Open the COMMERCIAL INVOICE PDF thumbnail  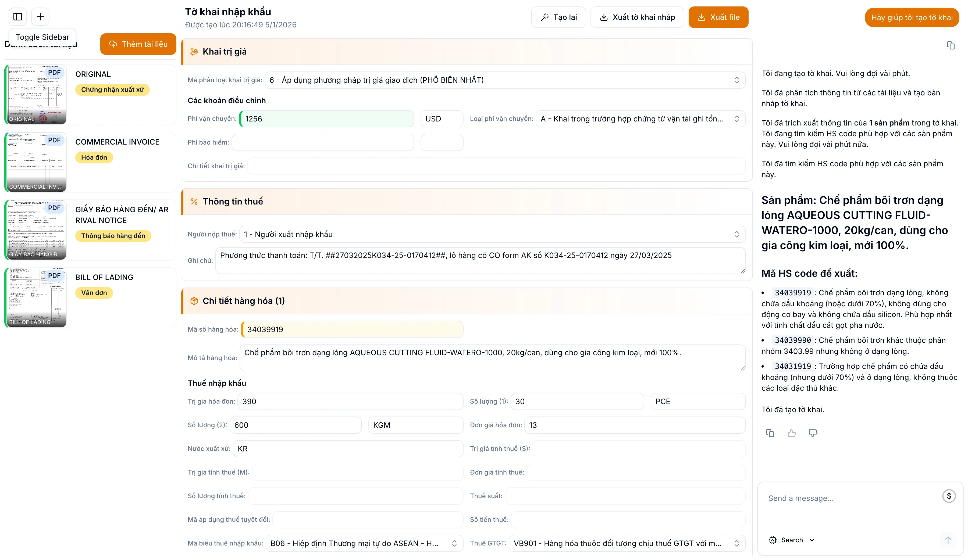36,162
